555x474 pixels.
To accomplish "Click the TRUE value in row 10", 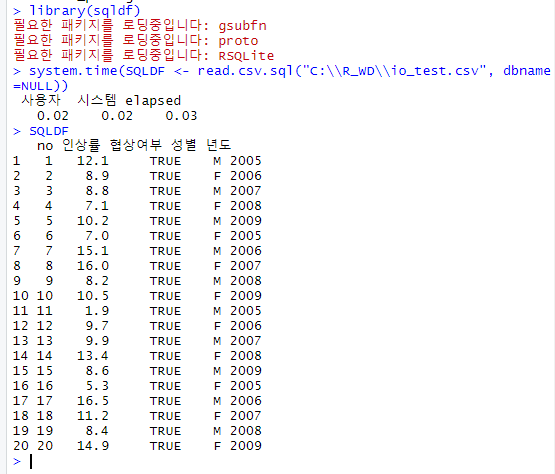I will coord(165,296).
